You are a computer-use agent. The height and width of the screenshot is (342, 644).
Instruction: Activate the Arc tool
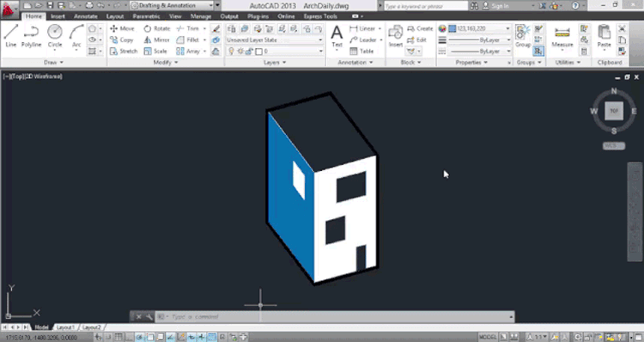[76, 36]
